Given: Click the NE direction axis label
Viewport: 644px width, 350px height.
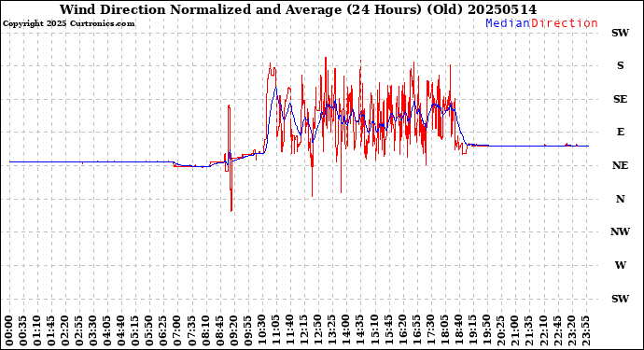Looking at the screenshot, I should (x=620, y=165).
